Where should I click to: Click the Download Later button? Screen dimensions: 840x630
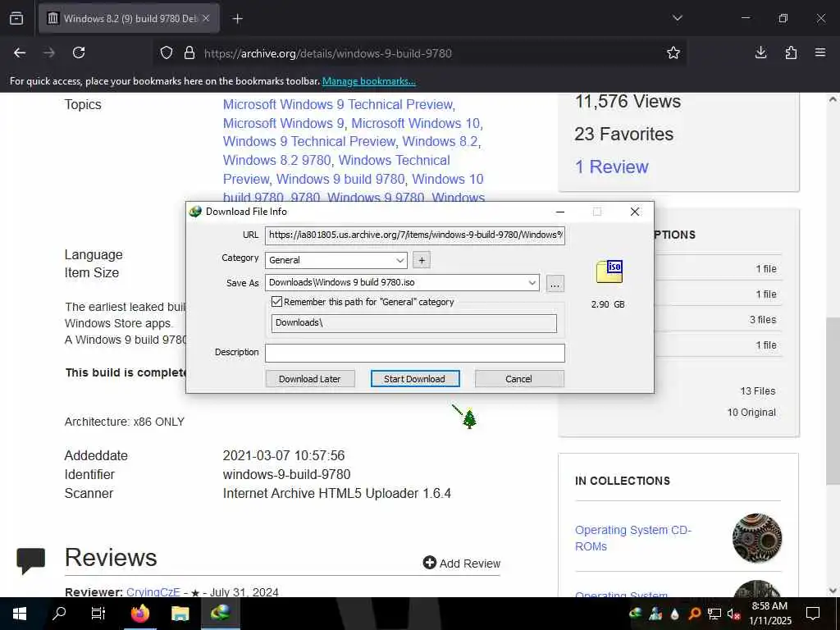[x=309, y=379]
